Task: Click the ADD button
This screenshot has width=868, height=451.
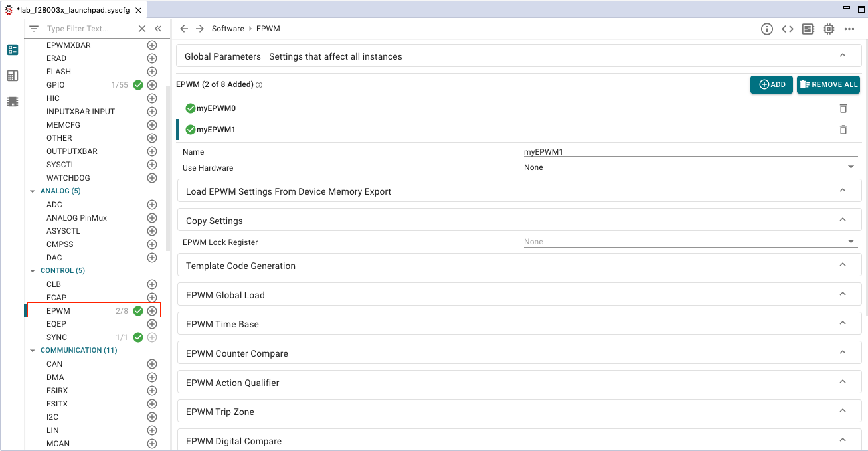Action: [x=772, y=84]
